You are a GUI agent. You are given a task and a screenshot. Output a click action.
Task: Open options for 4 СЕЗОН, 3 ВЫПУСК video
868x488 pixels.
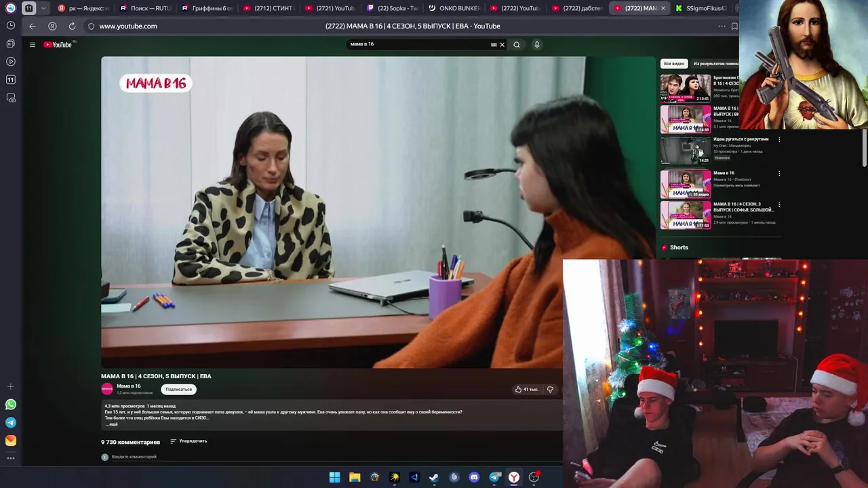point(779,205)
